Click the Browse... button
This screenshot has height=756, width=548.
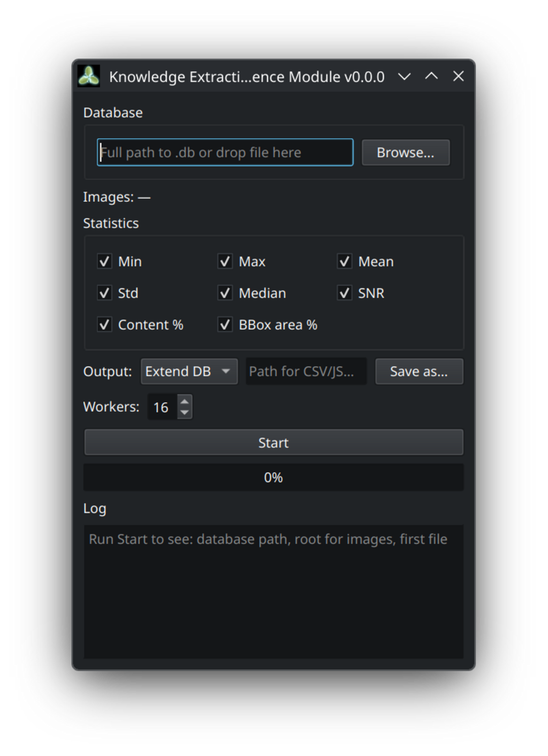[406, 153]
